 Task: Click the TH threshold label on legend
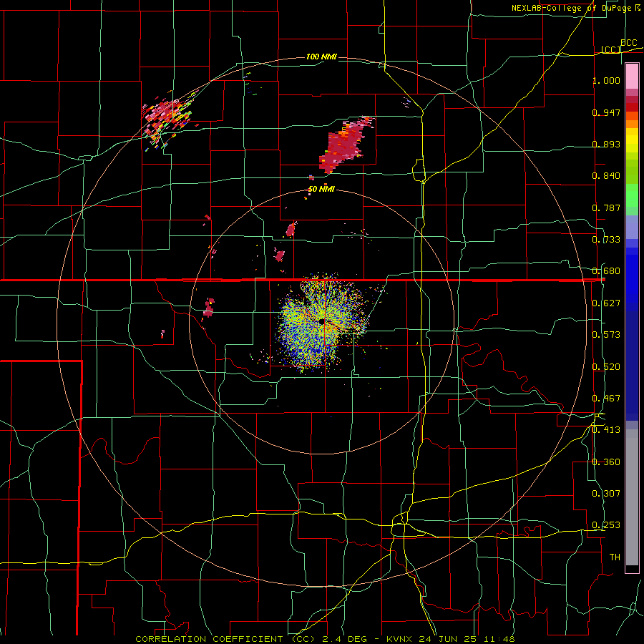615,557
